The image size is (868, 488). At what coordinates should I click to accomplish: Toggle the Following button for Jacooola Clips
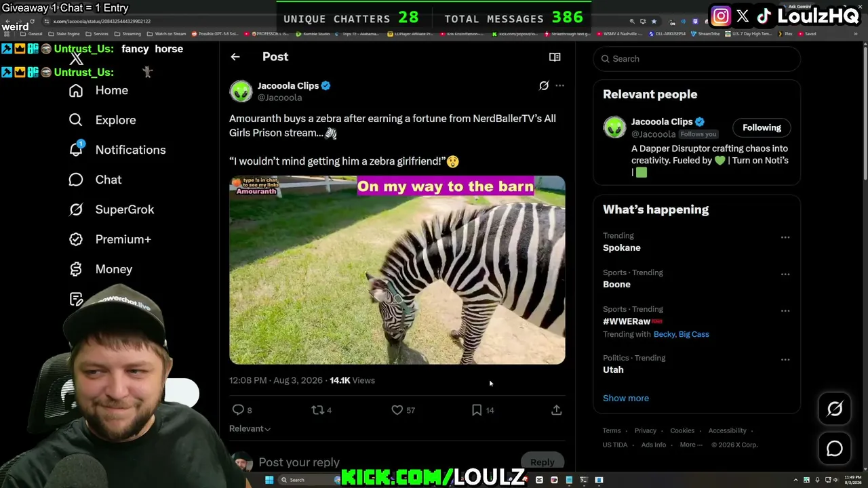click(762, 127)
